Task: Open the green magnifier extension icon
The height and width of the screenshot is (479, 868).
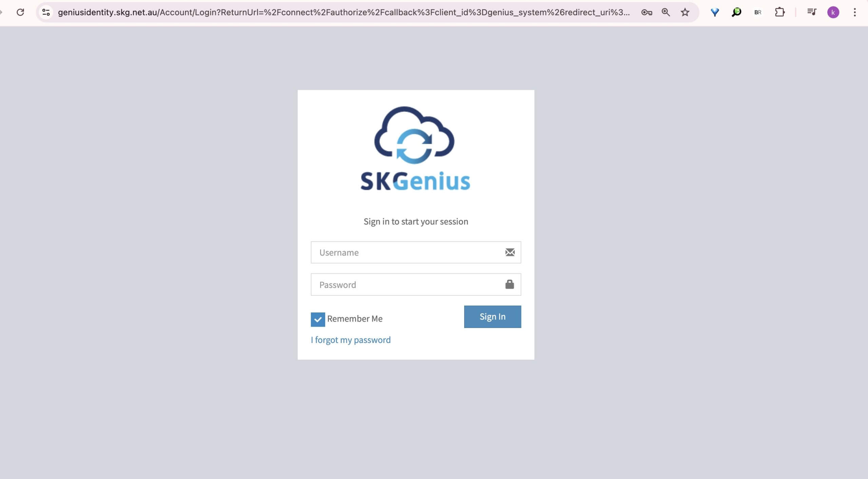Action: coord(736,12)
